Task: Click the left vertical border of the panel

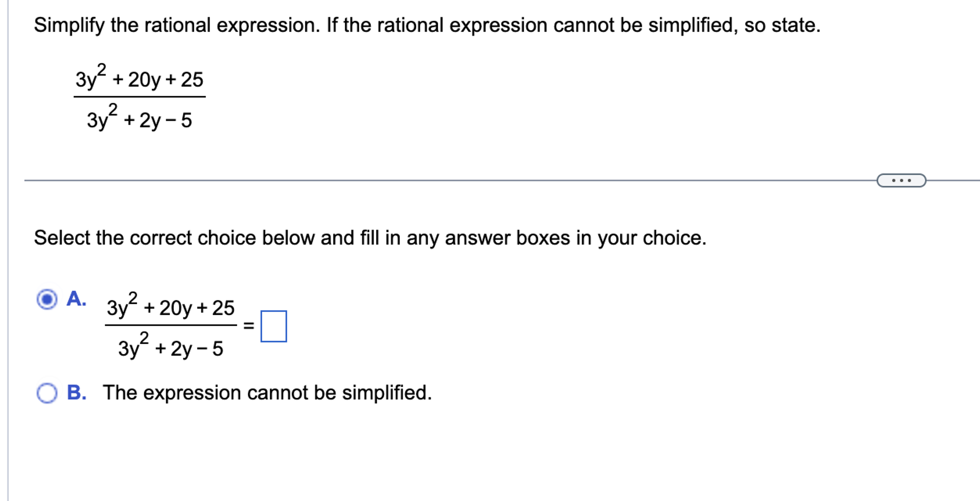Action: pos(8,250)
